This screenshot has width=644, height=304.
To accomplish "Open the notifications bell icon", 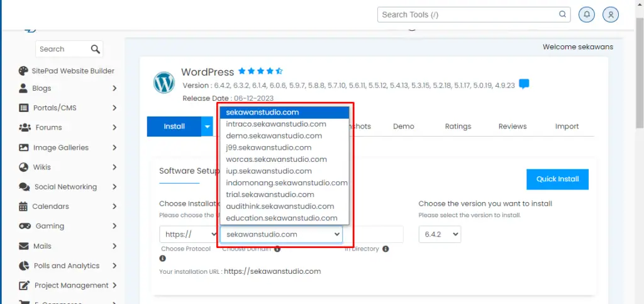I will [x=587, y=14].
